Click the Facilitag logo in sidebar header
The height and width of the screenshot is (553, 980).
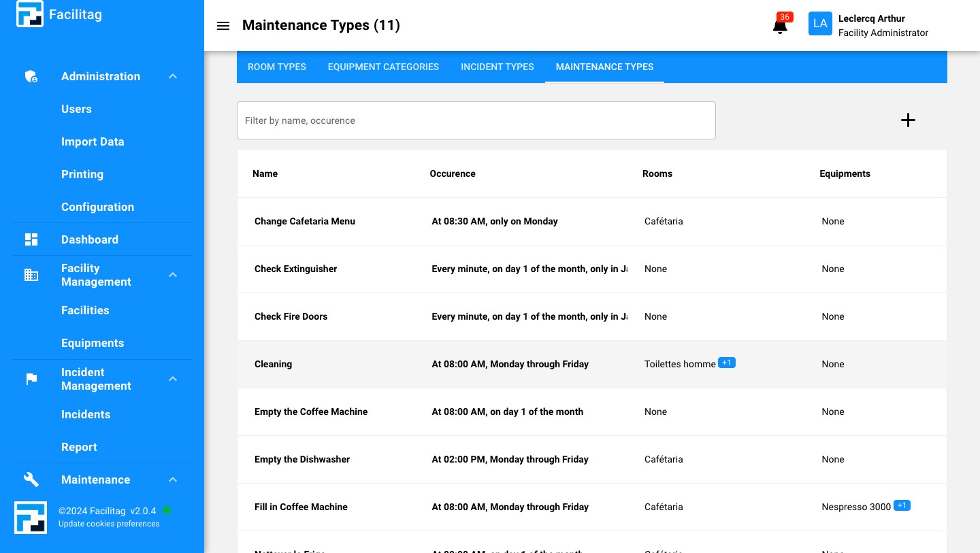(30, 14)
